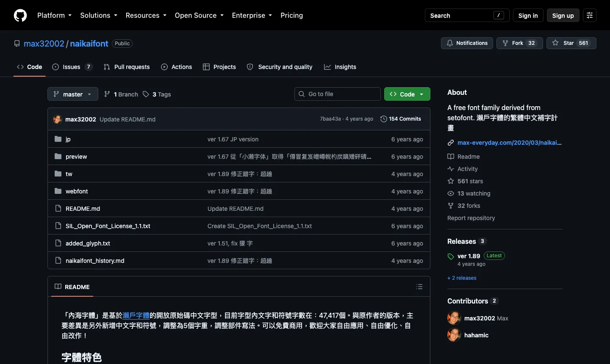610x364 pixels.
Task: Click the star icon next to 561 stars
Action: coord(451,181)
